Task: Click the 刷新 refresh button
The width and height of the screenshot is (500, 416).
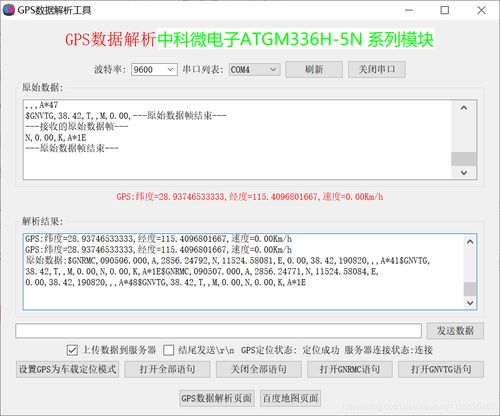Action: pyautogui.click(x=314, y=69)
